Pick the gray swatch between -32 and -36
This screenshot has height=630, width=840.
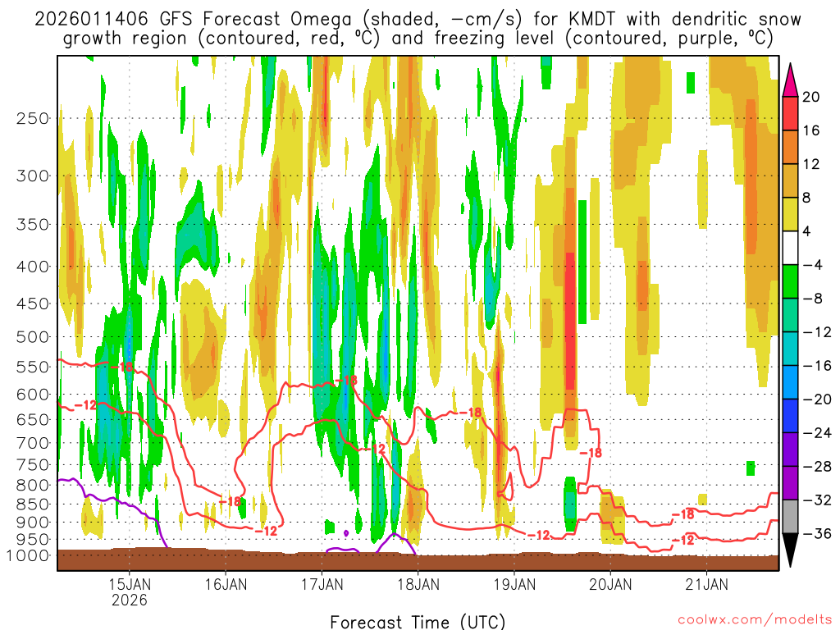[x=790, y=517]
